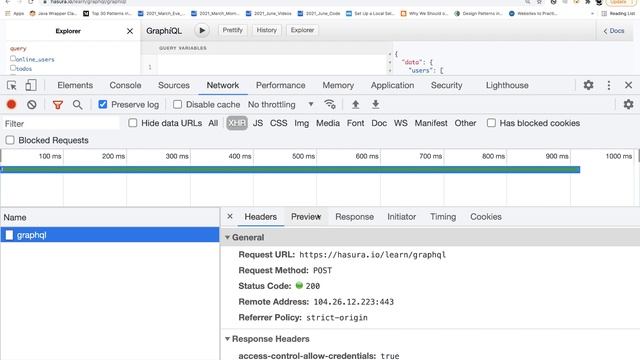Filter requests by WS
This screenshot has height=360, width=640.
(400, 123)
